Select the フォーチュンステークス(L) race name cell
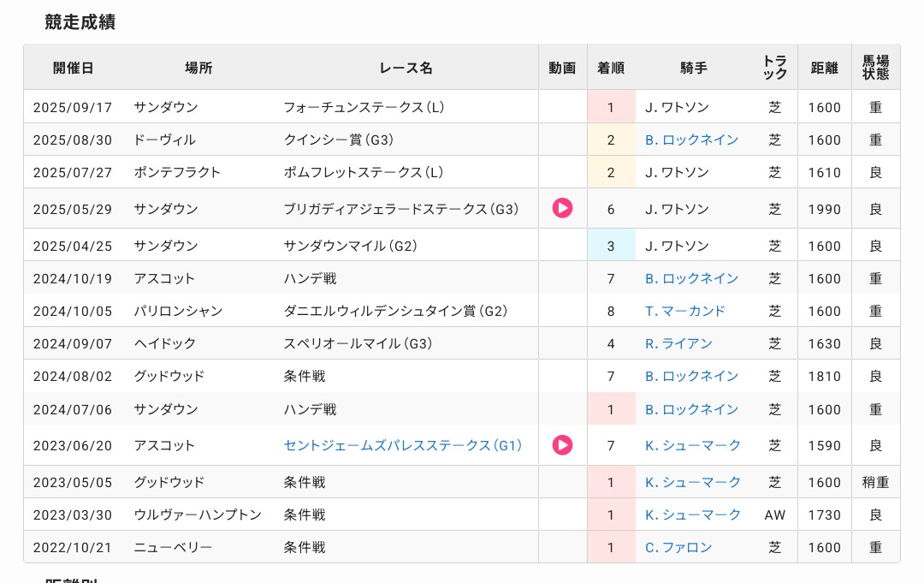924x583 pixels. point(364,107)
